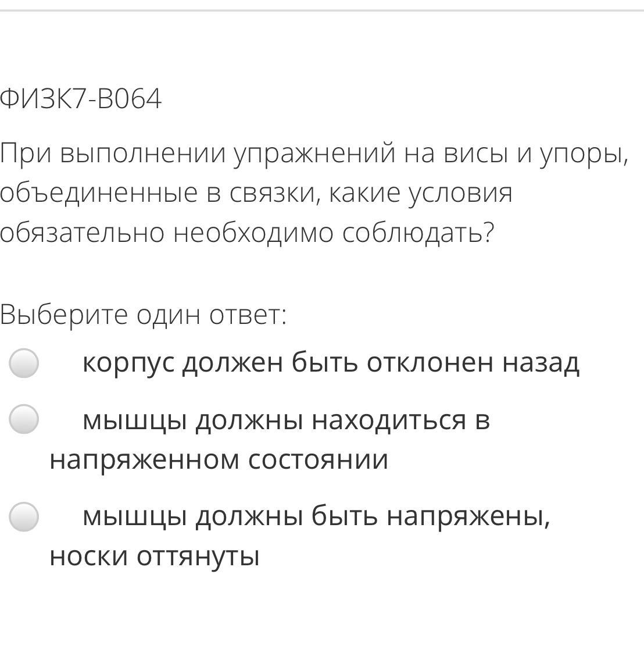The width and height of the screenshot is (644, 649).
Task: Choose the radio button for 'мышцы должны находиться в напряженном состоянии'
Action: point(24,419)
